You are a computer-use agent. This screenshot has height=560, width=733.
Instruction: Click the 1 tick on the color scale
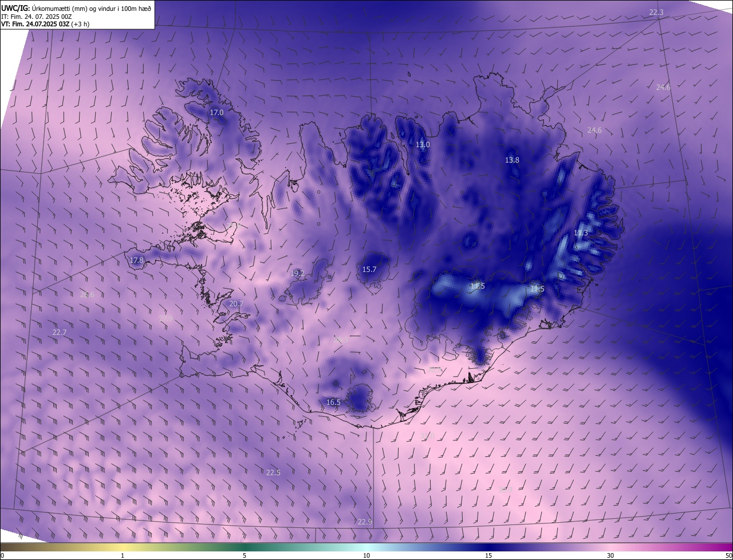coord(123,556)
